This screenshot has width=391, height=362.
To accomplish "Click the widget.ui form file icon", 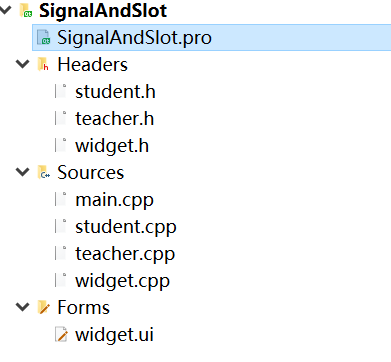I will coord(61,334).
